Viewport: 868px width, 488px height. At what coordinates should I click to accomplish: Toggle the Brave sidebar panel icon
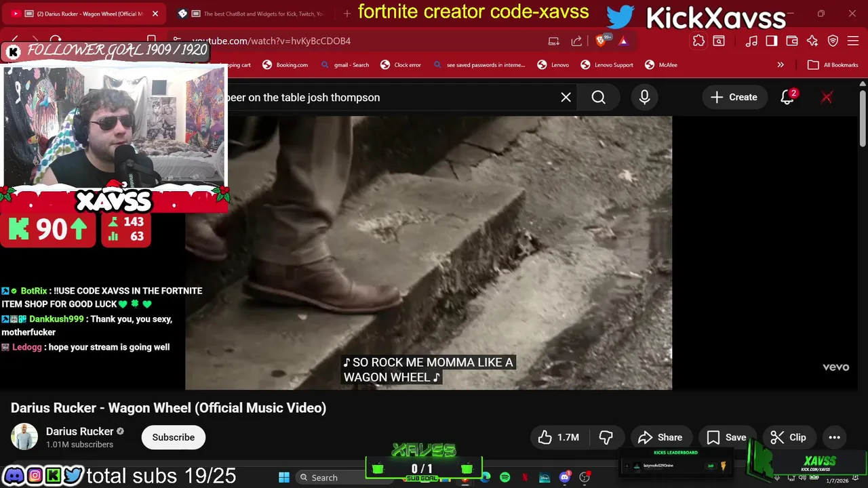coord(772,41)
